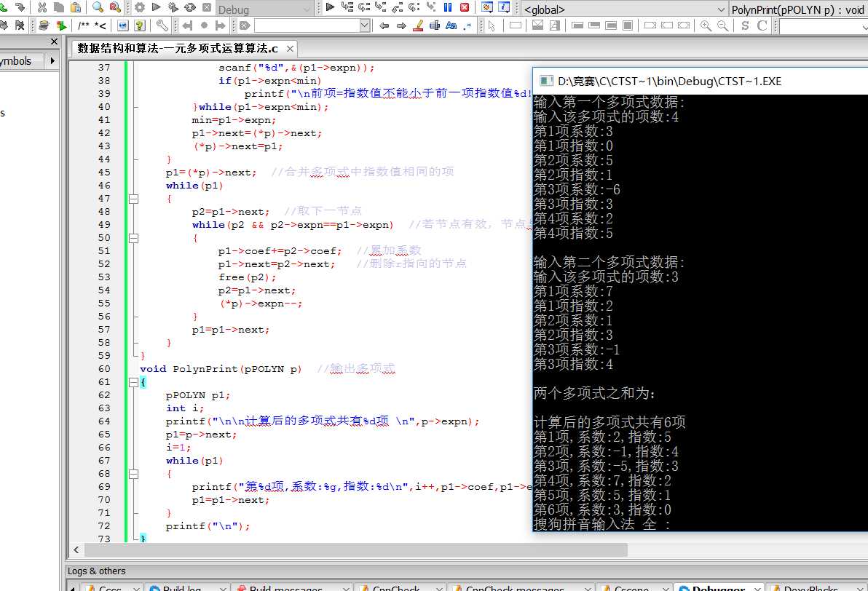This screenshot has width=868, height=591.
Task: Click the jump forward arrow icon
Action: [401, 25]
